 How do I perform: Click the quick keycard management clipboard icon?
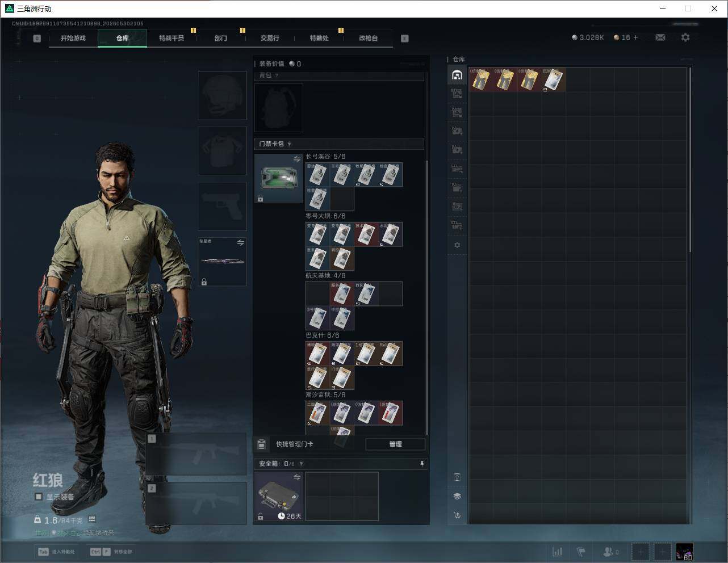pyautogui.click(x=261, y=444)
